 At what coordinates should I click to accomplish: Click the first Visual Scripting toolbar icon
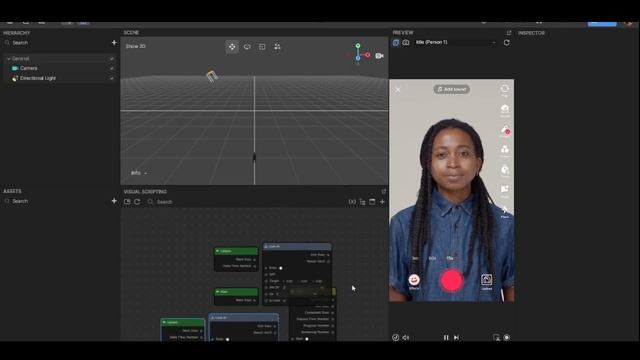(x=127, y=202)
